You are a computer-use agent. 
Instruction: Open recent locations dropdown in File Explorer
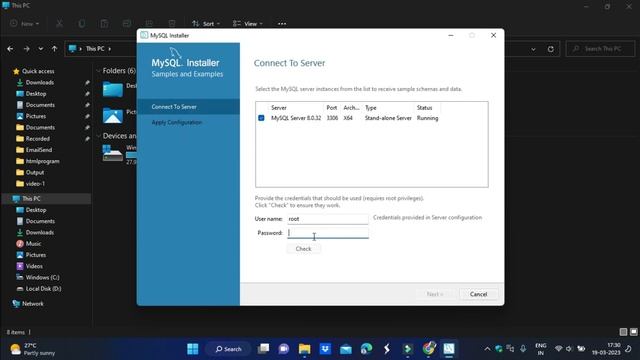pyautogui.click(x=40, y=49)
